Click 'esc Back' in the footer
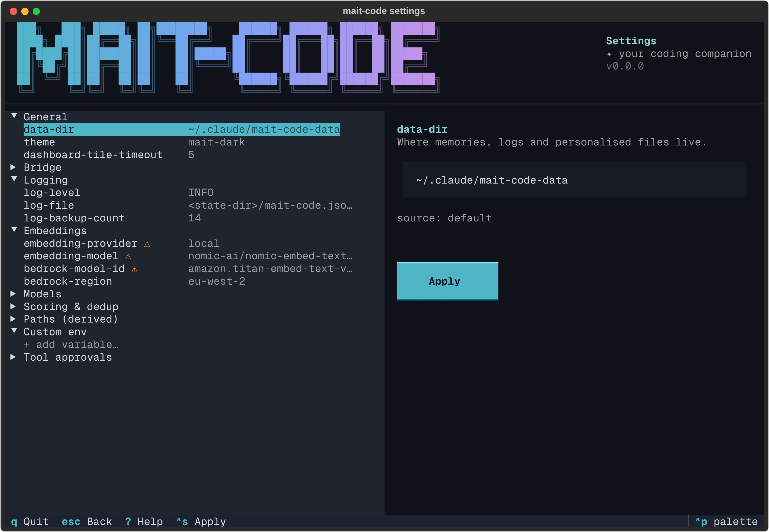769x532 pixels. [x=87, y=522]
